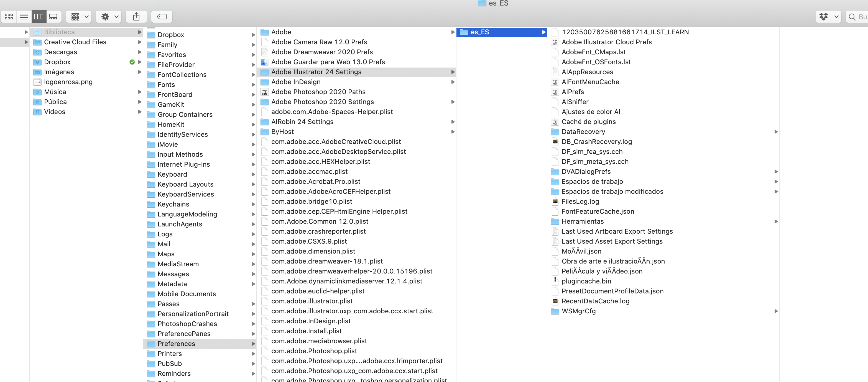The height and width of the screenshot is (382, 868).
Task: Select column view button
Action: point(39,17)
